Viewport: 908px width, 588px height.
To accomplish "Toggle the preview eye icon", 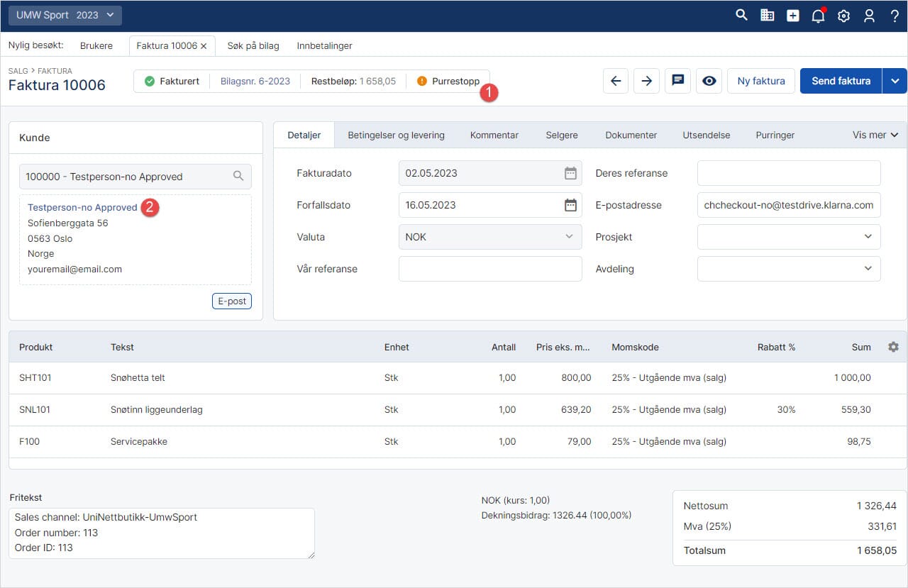I will (709, 81).
